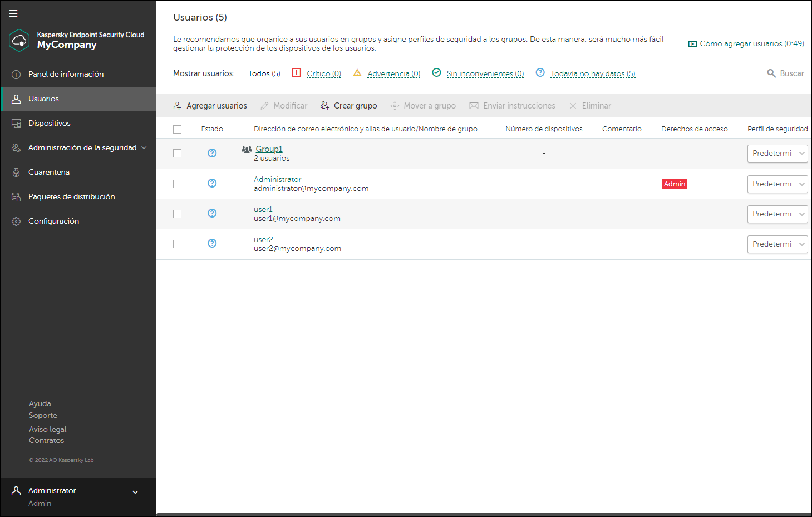Expand the Administrator account menu chevron
This screenshot has width=812, height=517.
click(x=135, y=492)
